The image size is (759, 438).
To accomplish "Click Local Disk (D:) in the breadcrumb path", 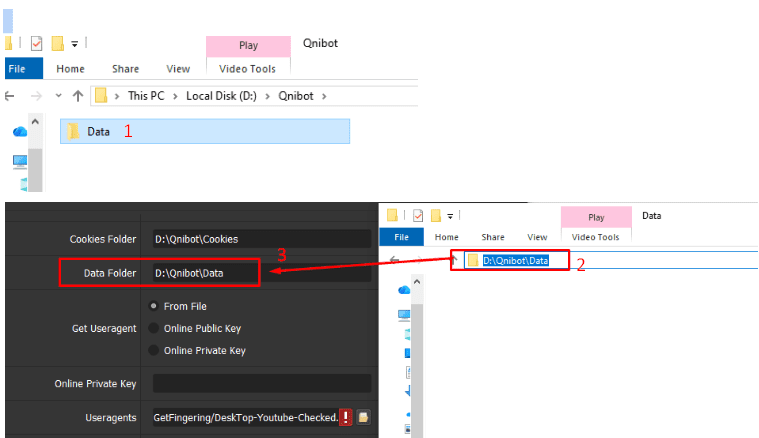I will (x=221, y=96).
